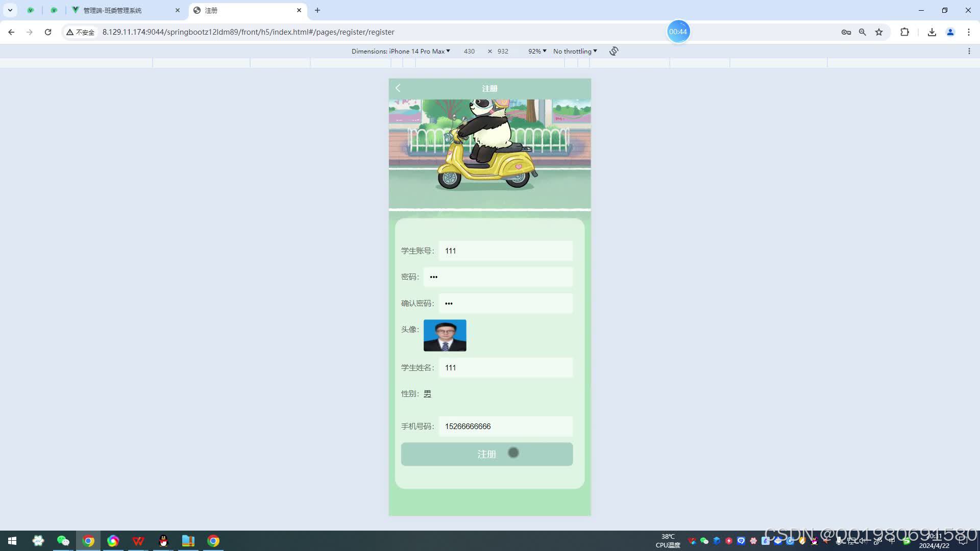The width and height of the screenshot is (980, 551).
Task: Bookmark this page with the star icon
Action: pos(879,32)
